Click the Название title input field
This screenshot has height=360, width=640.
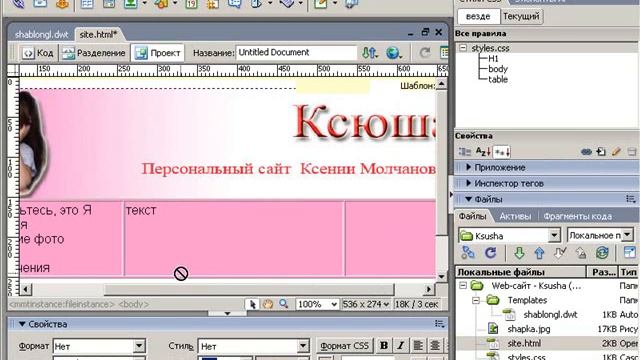coord(296,53)
